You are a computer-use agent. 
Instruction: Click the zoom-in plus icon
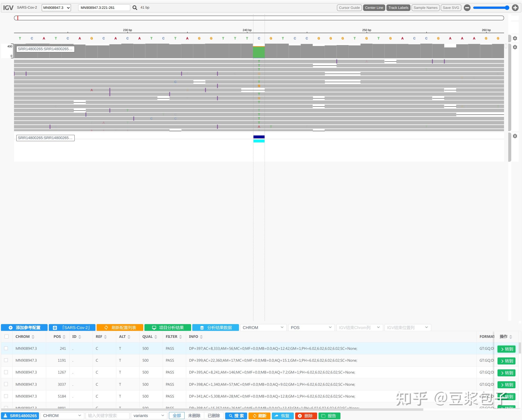click(x=515, y=7)
